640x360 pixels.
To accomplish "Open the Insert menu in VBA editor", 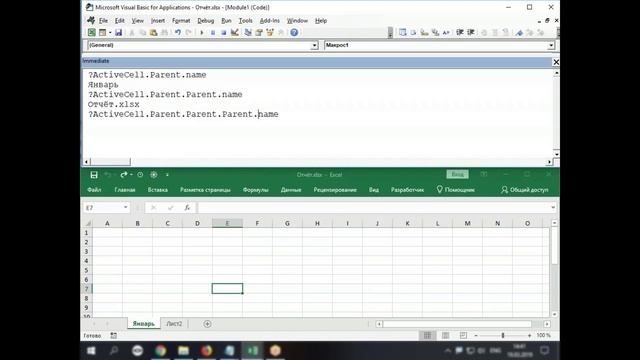I will coord(158,20).
